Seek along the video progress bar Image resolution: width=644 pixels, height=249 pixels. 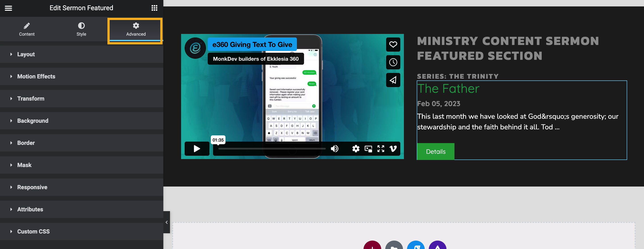(272, 149)
